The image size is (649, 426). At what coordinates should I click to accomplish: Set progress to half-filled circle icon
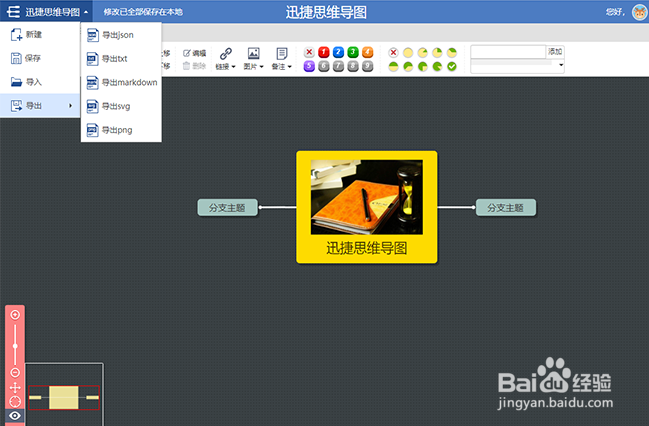tap(393, 66)
